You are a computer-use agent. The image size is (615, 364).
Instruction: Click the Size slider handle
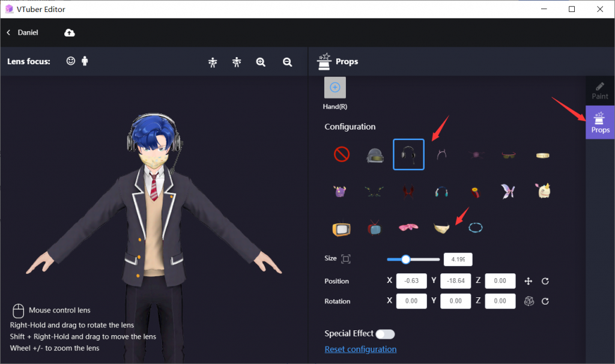coord(406,259)
